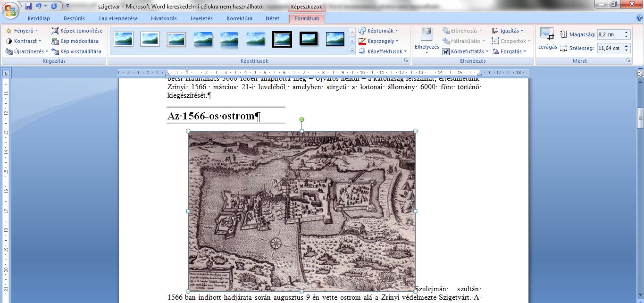Apply the highlighted double black frame style
Image resolution: width=644 pixels, height=303 pixels.
point(282,39)
